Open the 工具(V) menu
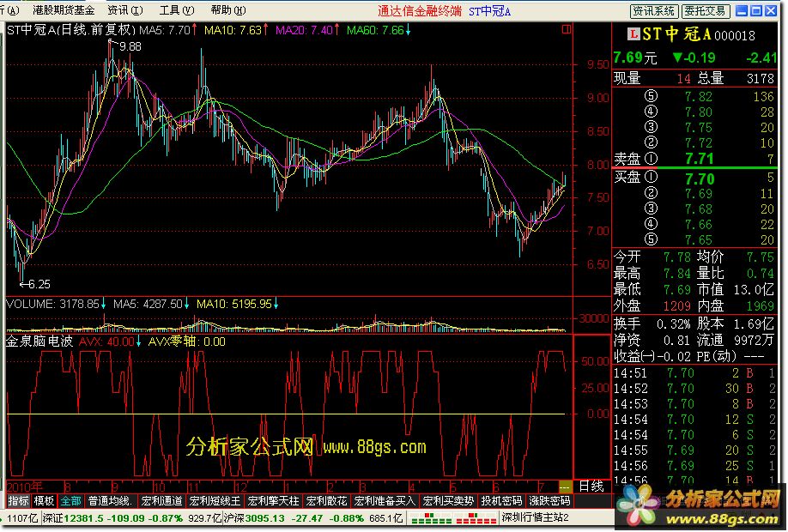Screen dimensions: 788x532 point(176,10)
